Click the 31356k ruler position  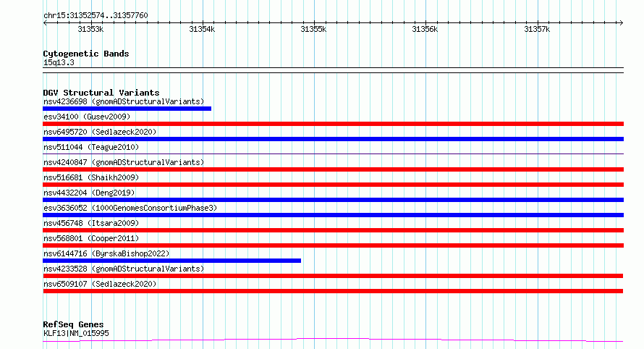[x=425, y=29]
